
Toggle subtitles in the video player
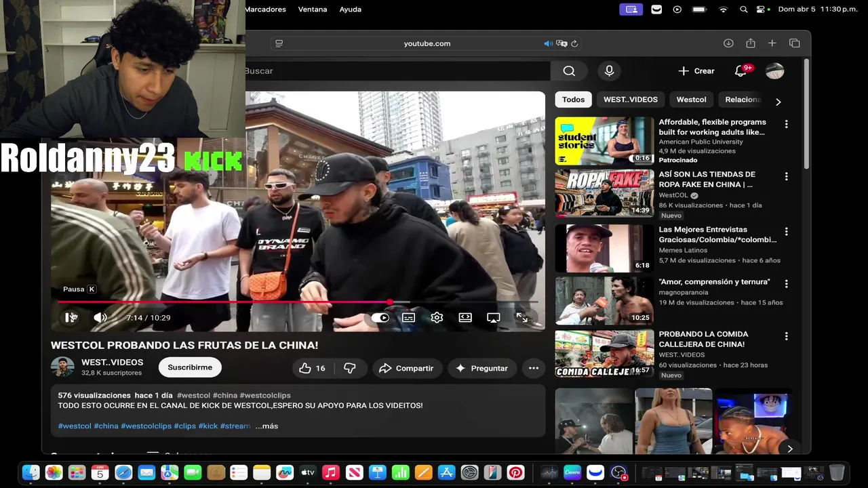tap(408, 317)
